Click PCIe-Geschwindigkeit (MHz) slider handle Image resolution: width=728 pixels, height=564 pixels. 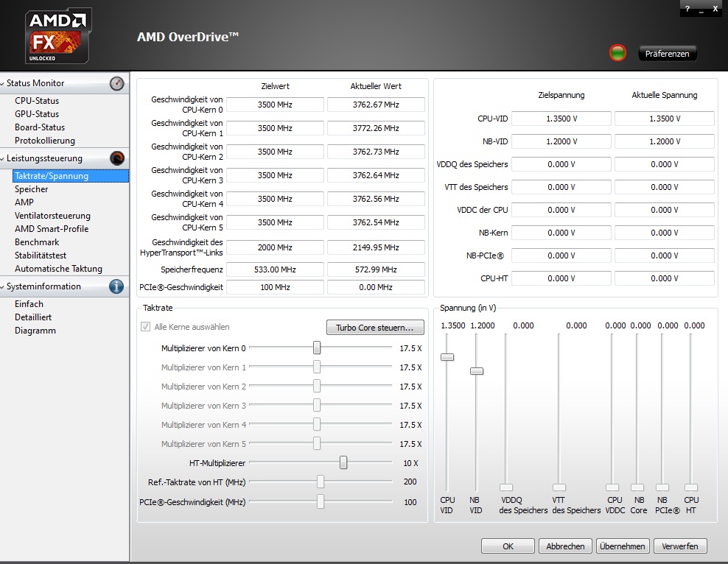tap(321, 501)
